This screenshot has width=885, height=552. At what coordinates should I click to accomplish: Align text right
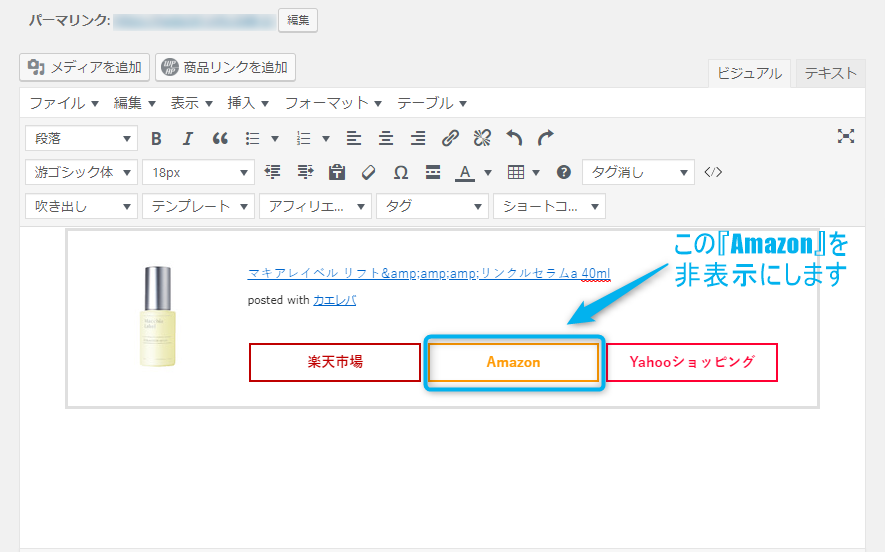418,138
